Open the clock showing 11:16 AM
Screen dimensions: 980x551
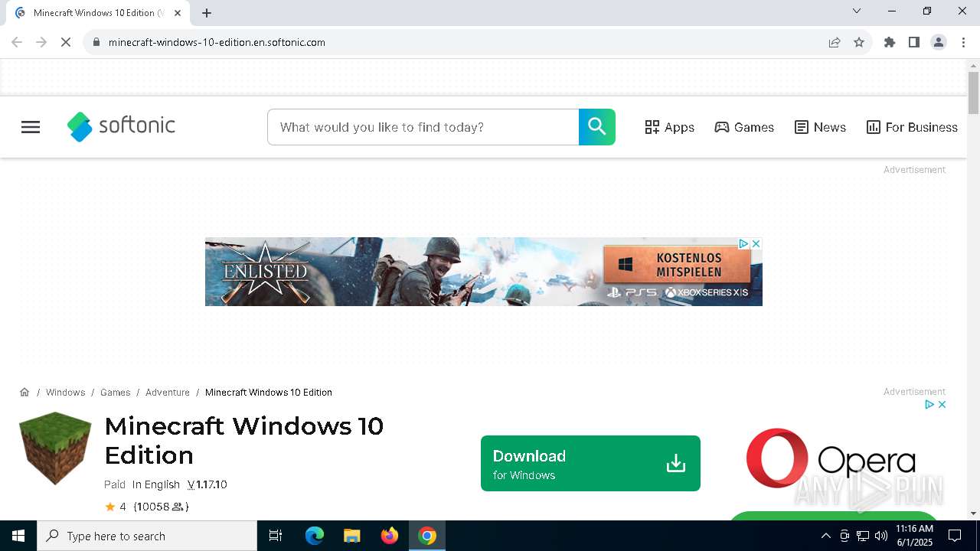914,536
